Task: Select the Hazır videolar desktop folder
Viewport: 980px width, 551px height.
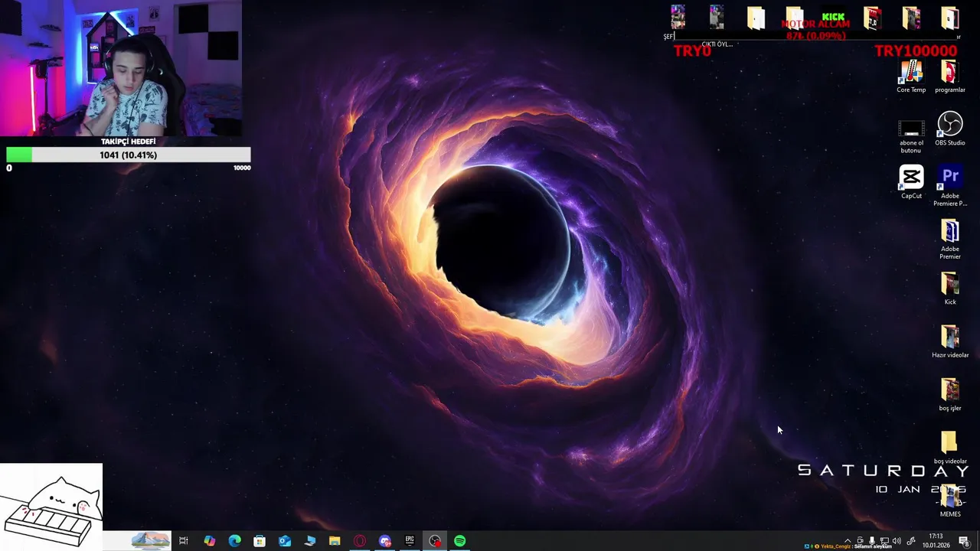Action: pyautogui.click(x=950, y=341)
